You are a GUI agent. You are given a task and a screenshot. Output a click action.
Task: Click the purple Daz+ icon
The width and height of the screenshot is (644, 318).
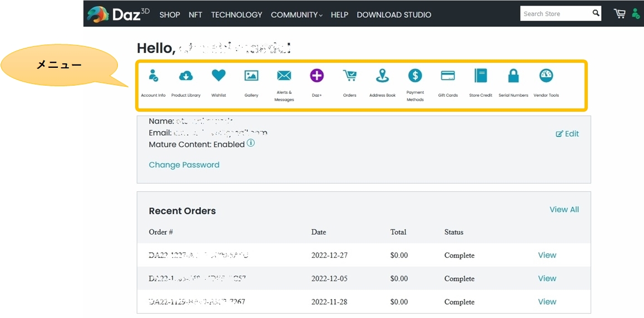click(317, 76)
